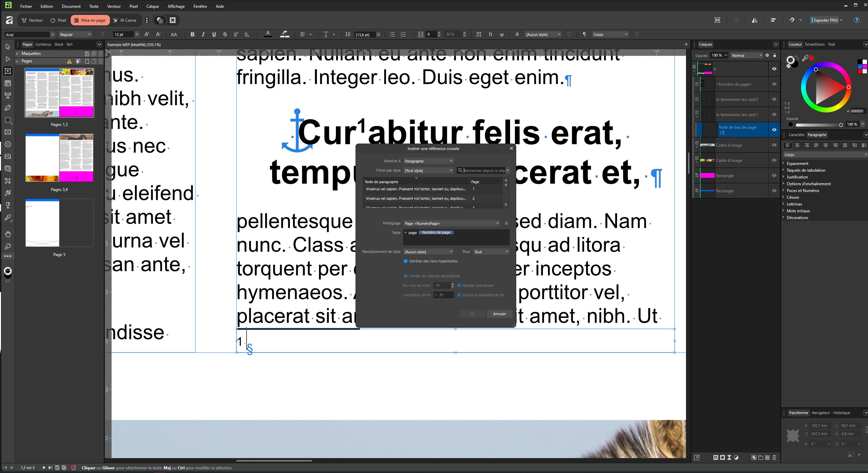
Task: Hide the Note de bas de page layer
Action: [x=774, y=130]
